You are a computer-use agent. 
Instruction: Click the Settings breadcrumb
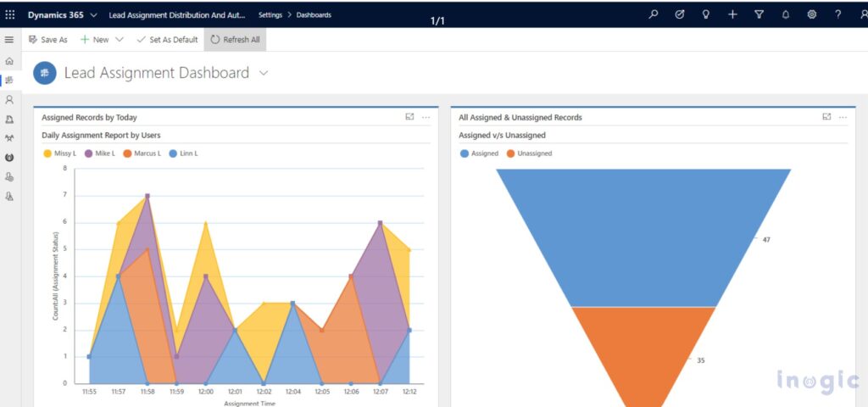270,15
